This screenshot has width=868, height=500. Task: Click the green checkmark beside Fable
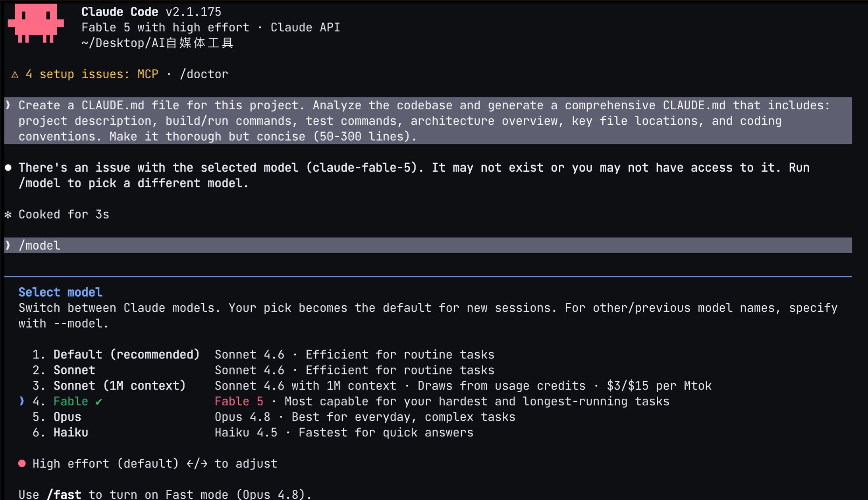99,402
